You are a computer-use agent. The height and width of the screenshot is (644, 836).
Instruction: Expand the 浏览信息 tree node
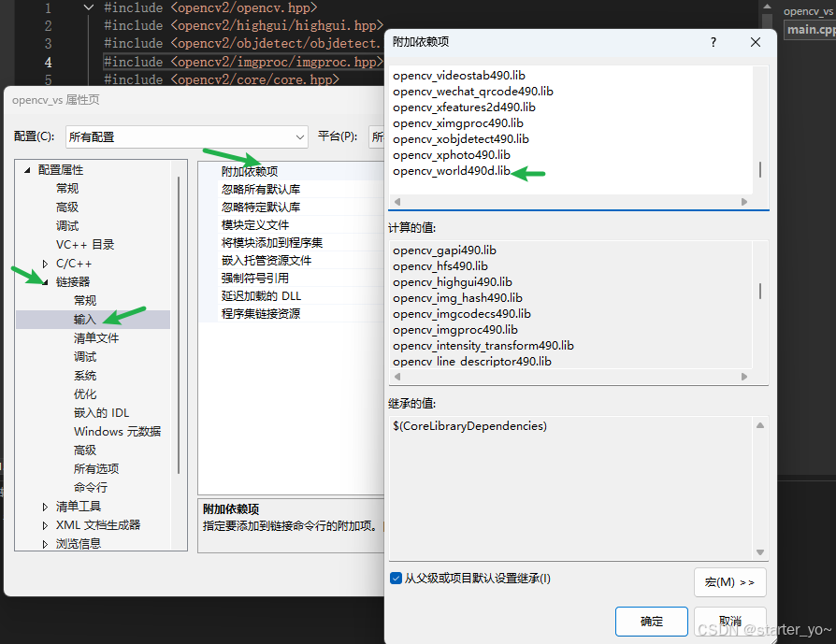(45, 544)
